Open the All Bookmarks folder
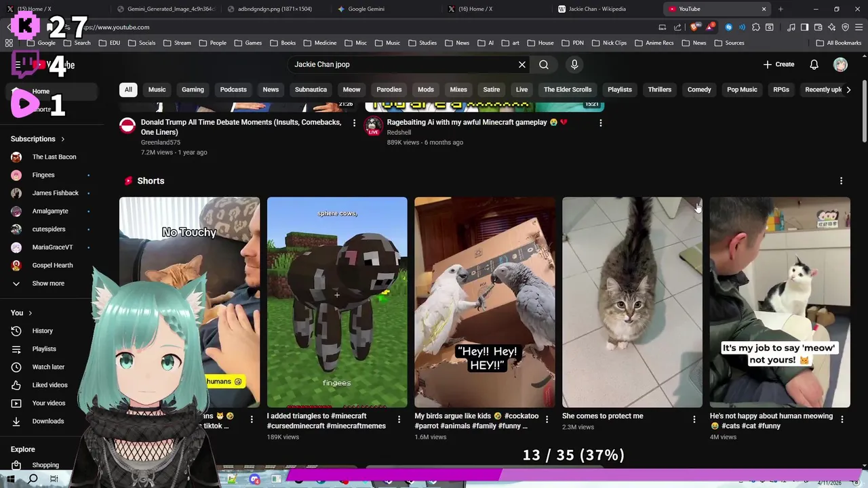The width and height of the screenshot is (868, 488). coord(838,43)
